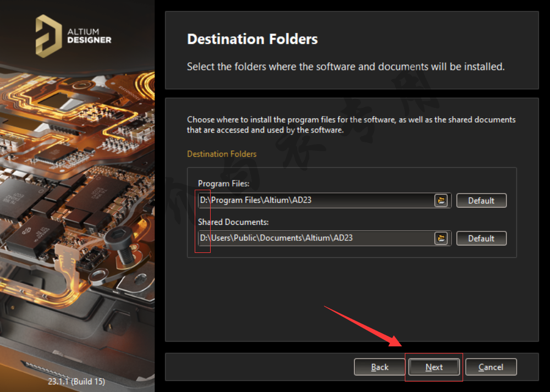550x392 pixels.
Task: Click the 'Shared Documents:' label
Action: (x=233, y=222)
